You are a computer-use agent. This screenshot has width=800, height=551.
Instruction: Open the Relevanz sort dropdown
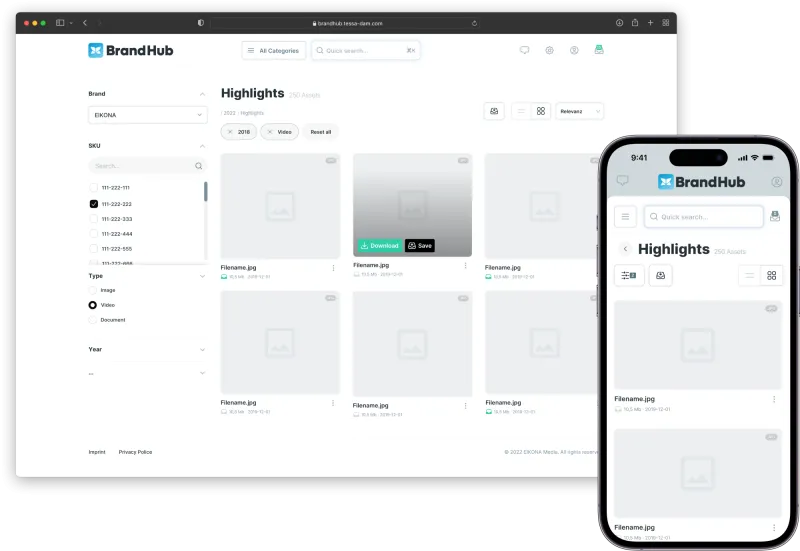pyautogui.click(x=580, y=112)
